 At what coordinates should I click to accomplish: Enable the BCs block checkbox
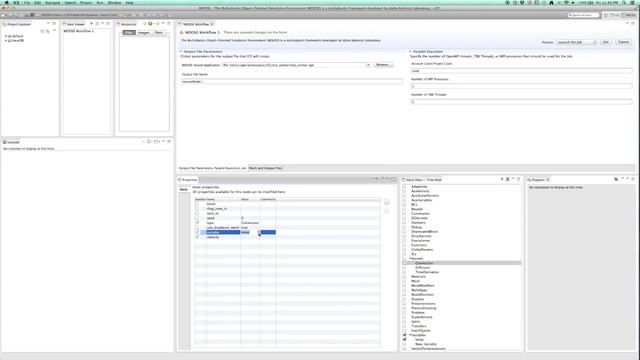coord(404,204)
